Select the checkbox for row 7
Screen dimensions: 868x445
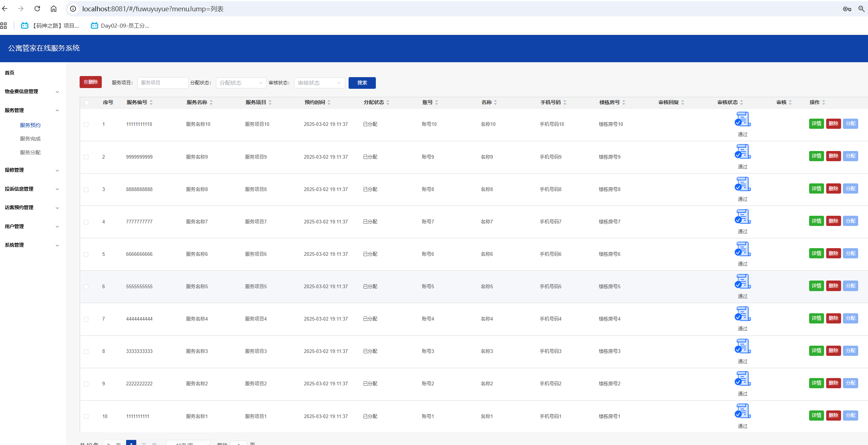[x=86, y=319]
